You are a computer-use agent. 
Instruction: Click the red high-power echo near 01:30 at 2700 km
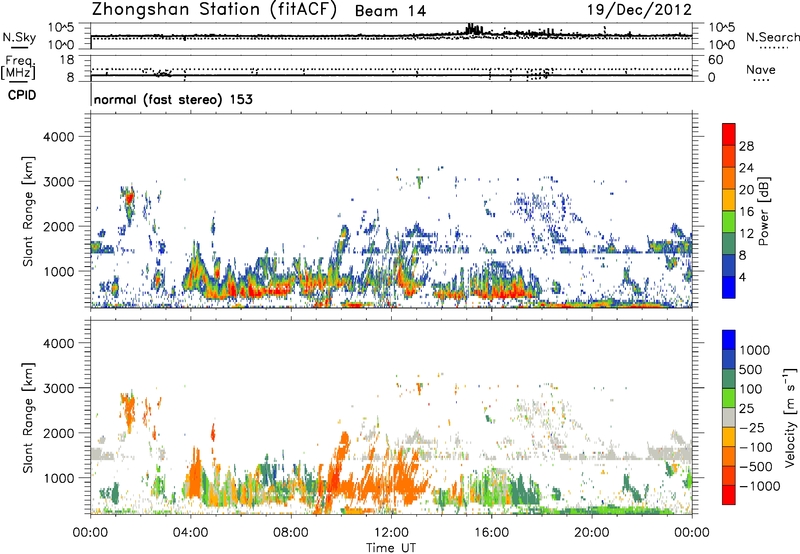[x=129, y=197]
